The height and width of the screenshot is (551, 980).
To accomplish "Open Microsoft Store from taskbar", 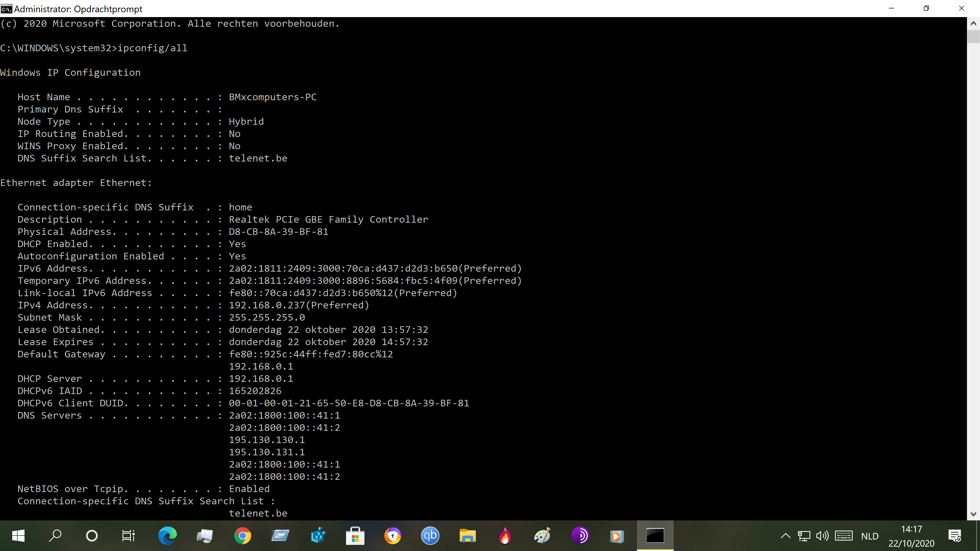I will 355,536.
